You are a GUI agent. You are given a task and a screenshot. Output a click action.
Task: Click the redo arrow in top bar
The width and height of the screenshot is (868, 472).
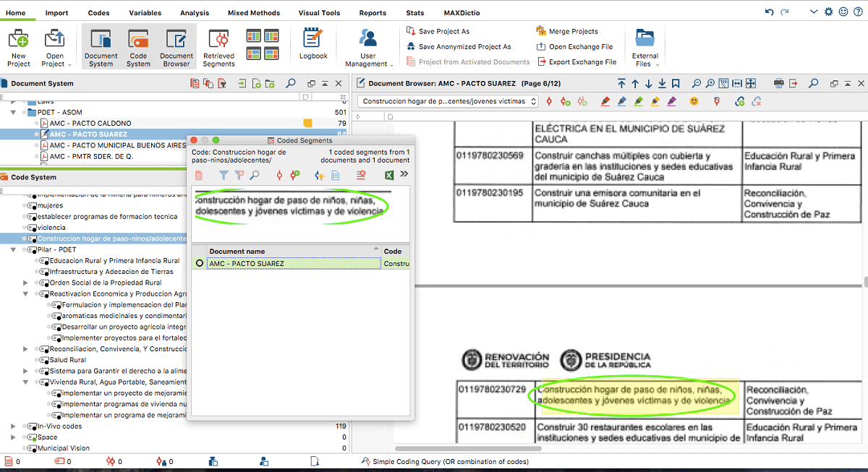click(786, 12)
